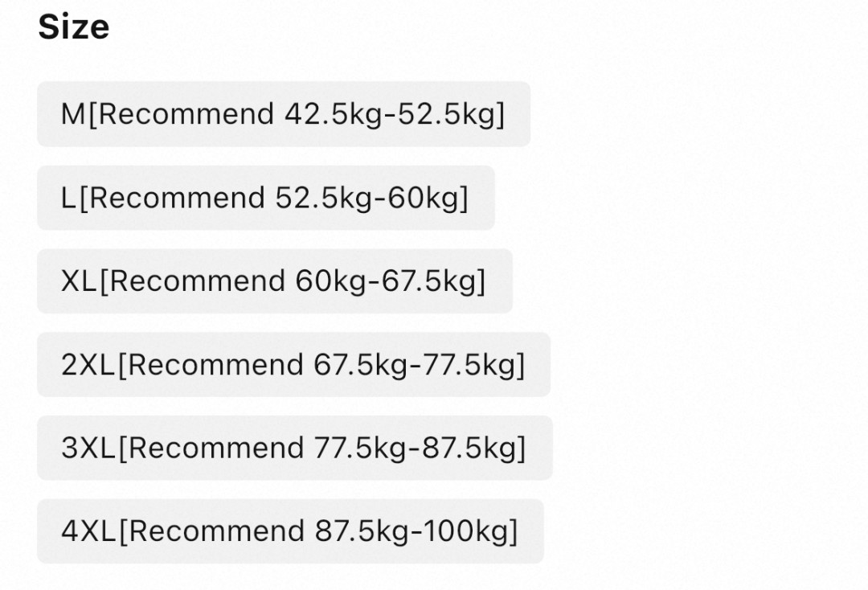Pick the XL size option
The image size is (868, 590).
[x=274, y=281]
